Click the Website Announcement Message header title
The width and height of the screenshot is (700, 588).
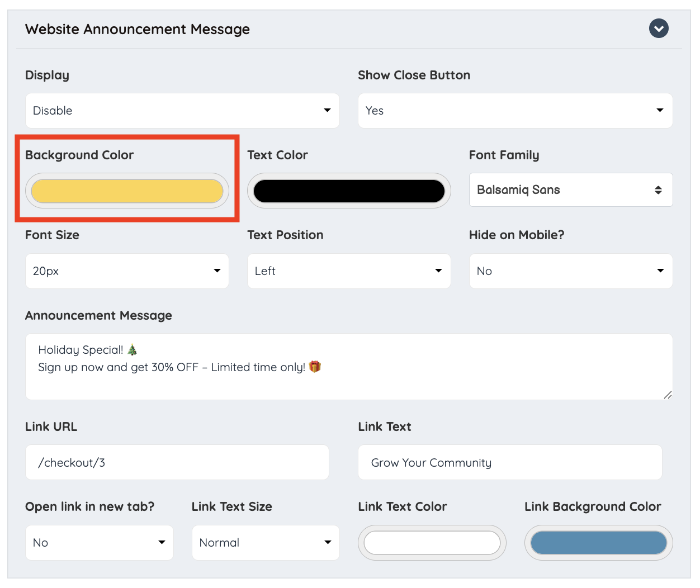pos(138,29)
